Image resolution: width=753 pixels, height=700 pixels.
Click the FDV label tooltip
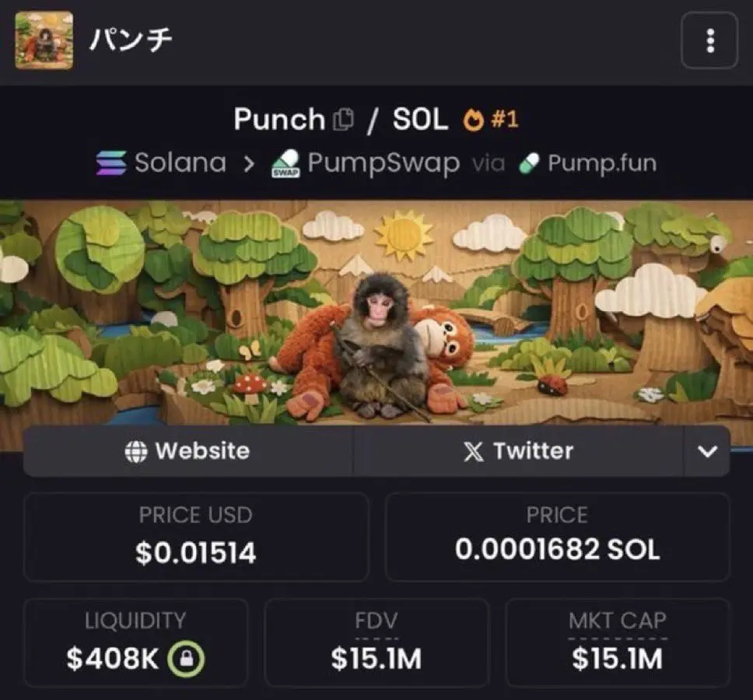(x=376, y=621)
